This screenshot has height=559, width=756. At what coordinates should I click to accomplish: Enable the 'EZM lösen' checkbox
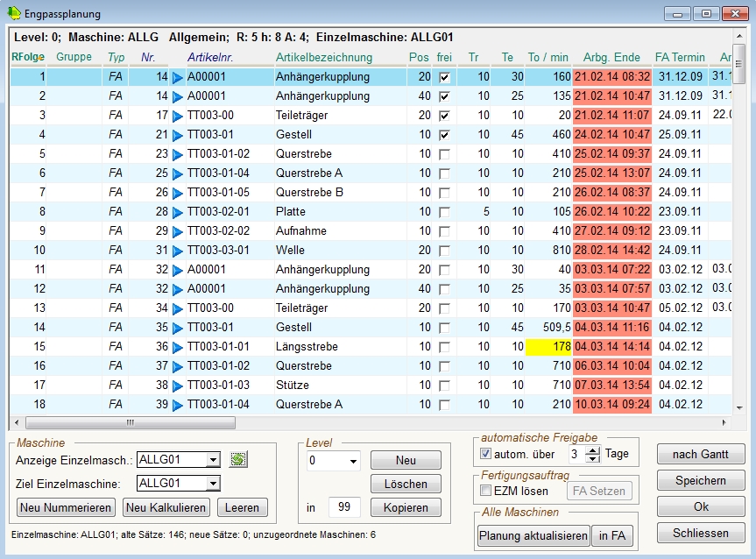click(x=486, y=491)
